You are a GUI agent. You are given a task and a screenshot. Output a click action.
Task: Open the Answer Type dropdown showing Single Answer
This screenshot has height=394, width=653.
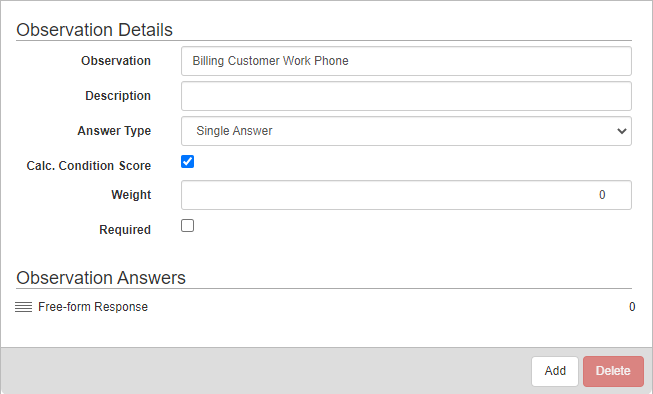coord(406,131)
